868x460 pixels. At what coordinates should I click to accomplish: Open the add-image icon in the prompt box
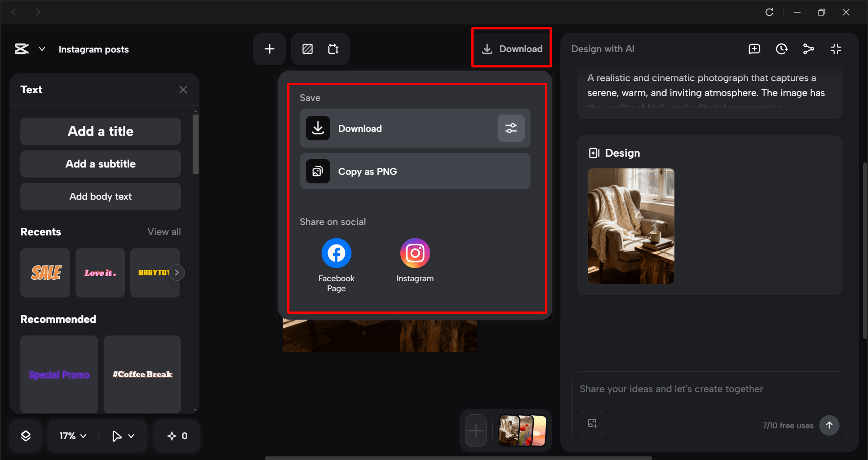592,423
